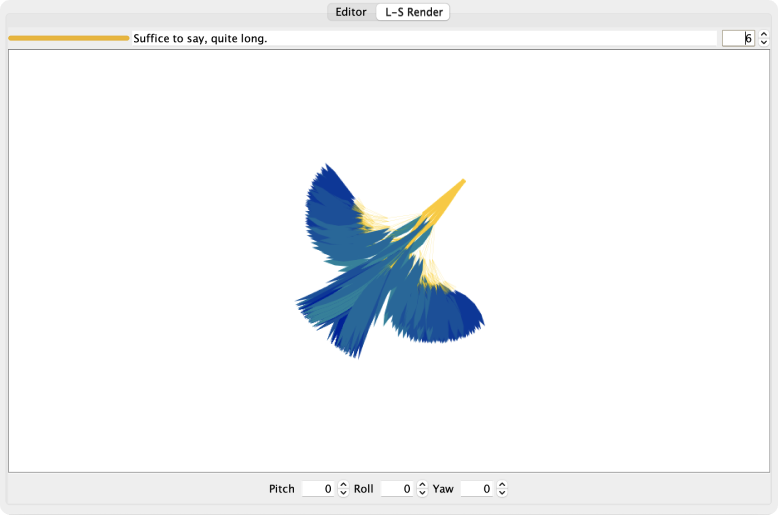The image size is (778, 515).
Task: Increase the iteration count with the up arrow
Action: click(764, 34)
